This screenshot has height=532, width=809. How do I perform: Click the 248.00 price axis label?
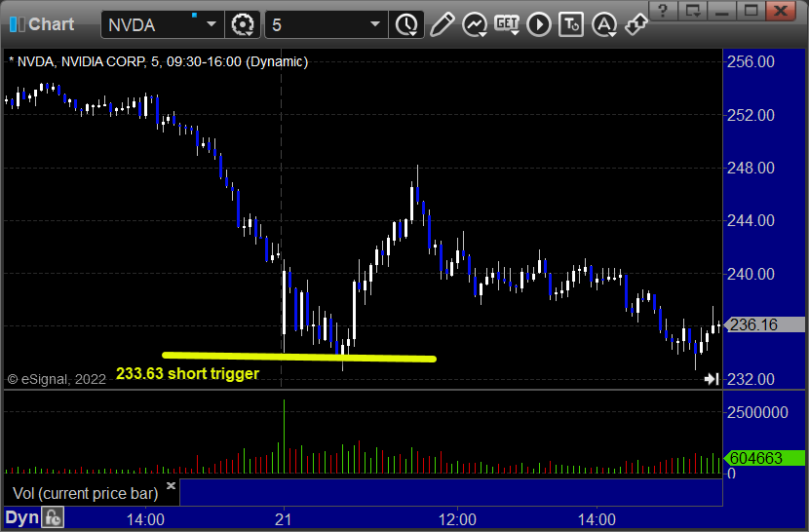point(751,168)
